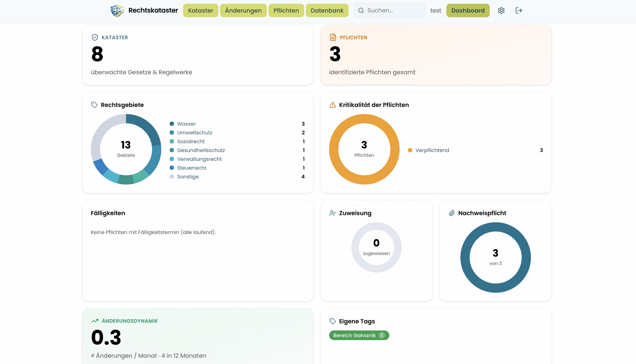This screenshot has height=364, width=636.
Task: Select the Gesundheitsschutz legend entry
Action: [x=237, y=150]
